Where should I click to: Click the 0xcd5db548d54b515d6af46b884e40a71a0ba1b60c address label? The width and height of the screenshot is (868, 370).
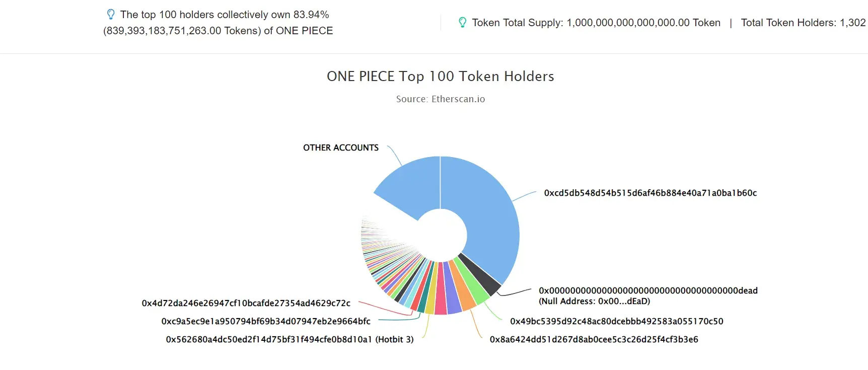650,193
